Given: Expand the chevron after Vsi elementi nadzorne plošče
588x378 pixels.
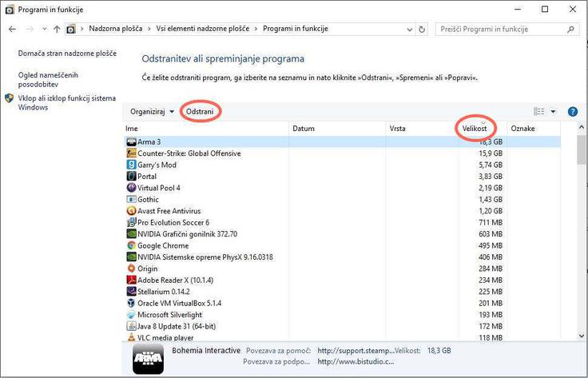Looking at the screenshot, I should (x=256, y=29).
